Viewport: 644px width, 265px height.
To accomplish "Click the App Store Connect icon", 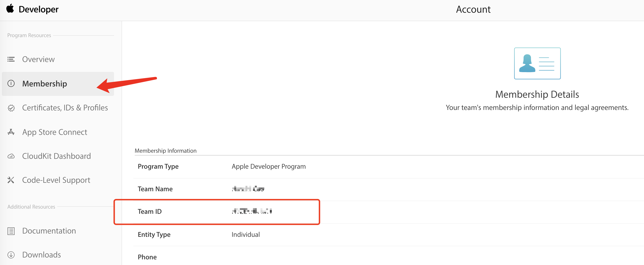I will pyautogui.click(x=11, y=132).
